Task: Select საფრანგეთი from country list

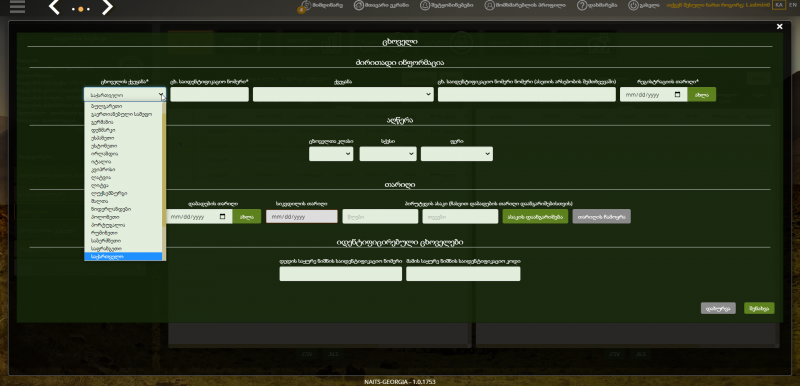Action: [123, 248]
